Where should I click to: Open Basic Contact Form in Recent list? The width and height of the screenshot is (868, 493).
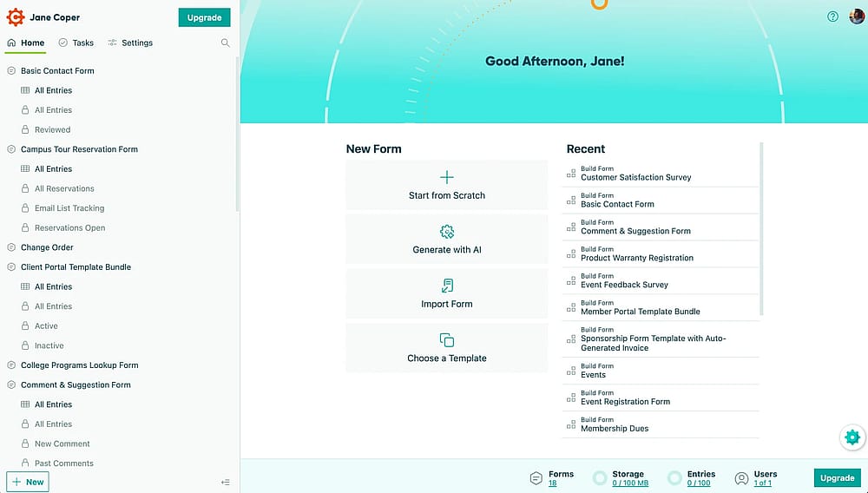pyautogui.click(x=661, y=200)
